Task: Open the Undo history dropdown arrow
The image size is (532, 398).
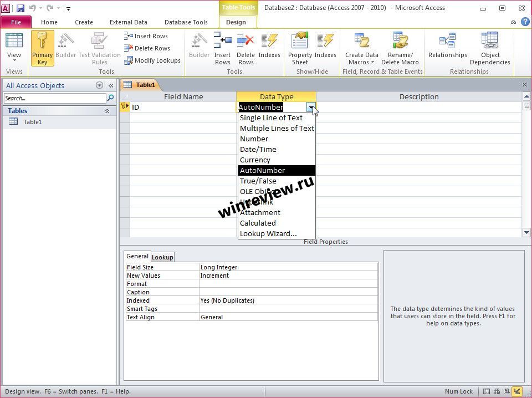Action: pos(40,8)
